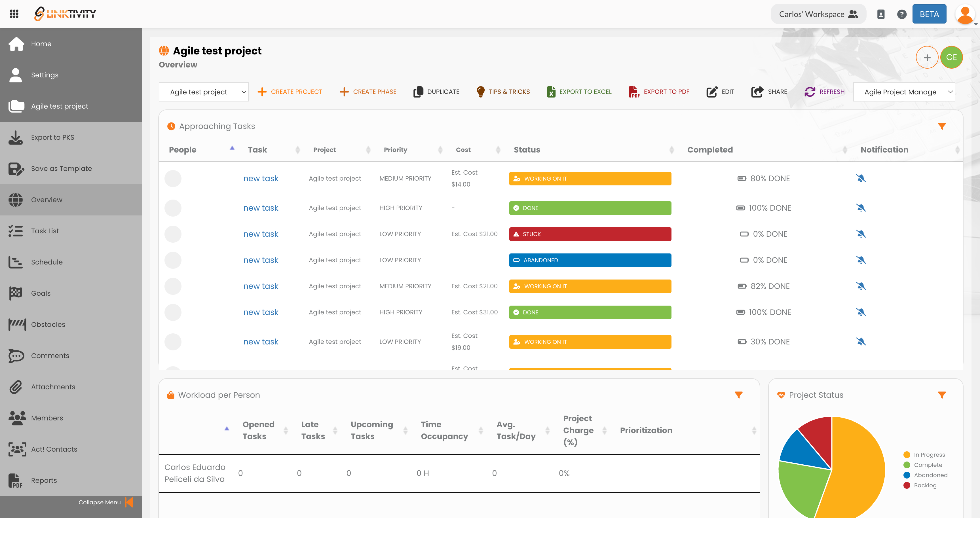980x546 pixels.
Task: Open Goals in sidebar
Action: click(x=71, y=293)
